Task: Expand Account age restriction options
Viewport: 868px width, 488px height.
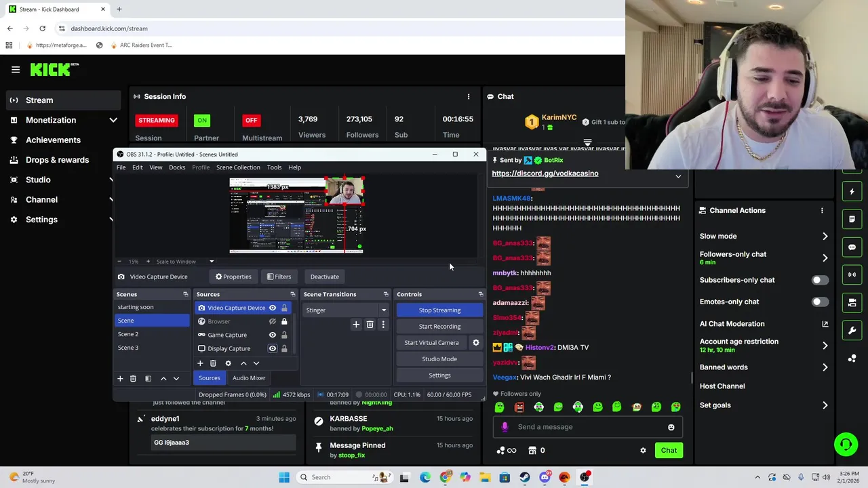Action: tap(825, 346)
